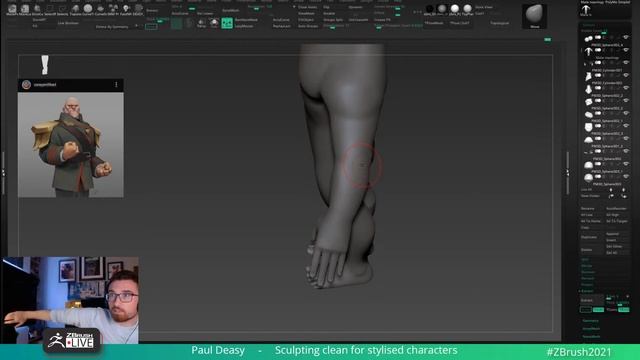Screen dimensions: 640x360
Task: Select the first brush icon in the top shelf
Action: [x=12, y=8]
